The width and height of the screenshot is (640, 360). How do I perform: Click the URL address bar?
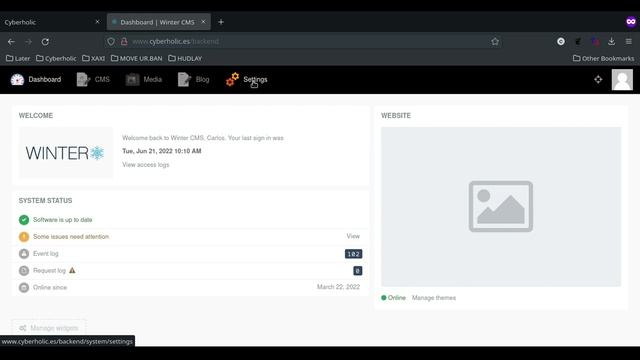pyautogui.click(x=303, y=41)
